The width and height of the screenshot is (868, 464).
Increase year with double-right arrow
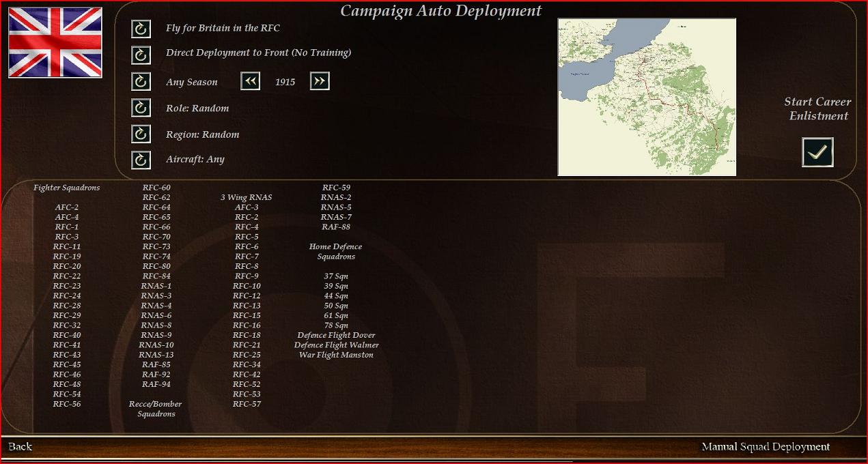coord(320,81)
